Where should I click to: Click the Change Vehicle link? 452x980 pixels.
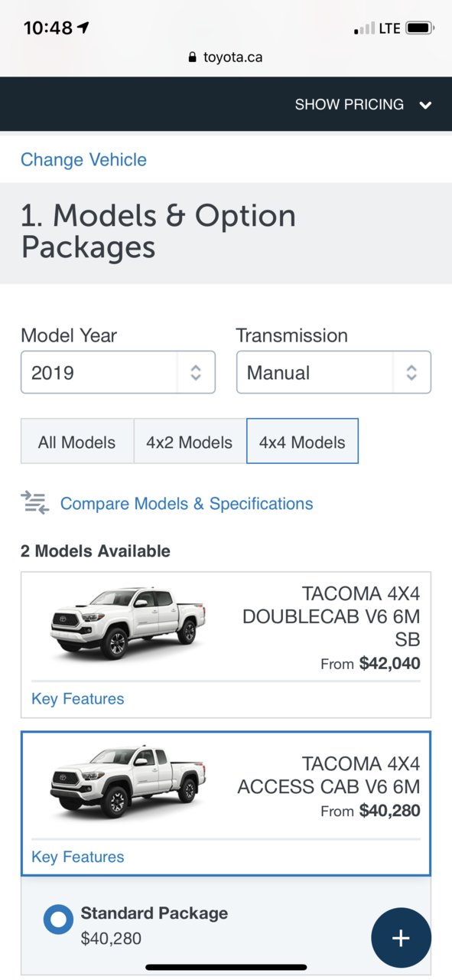point(83,159)
